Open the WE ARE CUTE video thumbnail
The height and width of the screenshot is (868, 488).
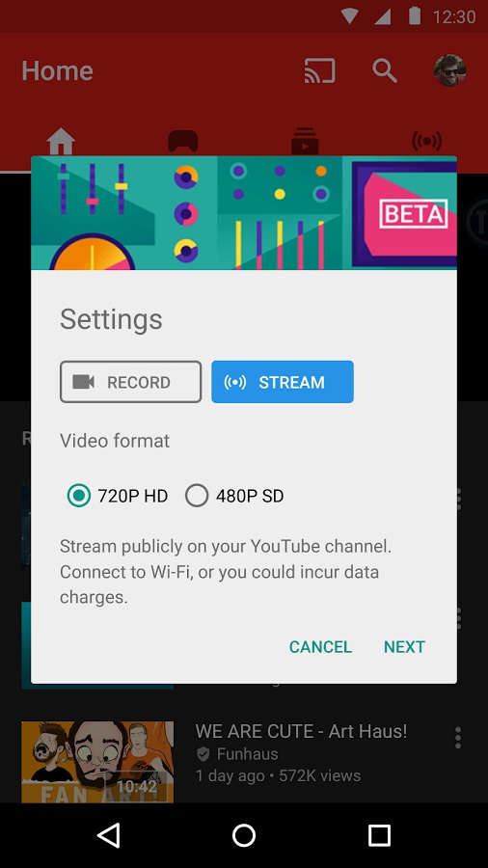click(x=97, y=762)
